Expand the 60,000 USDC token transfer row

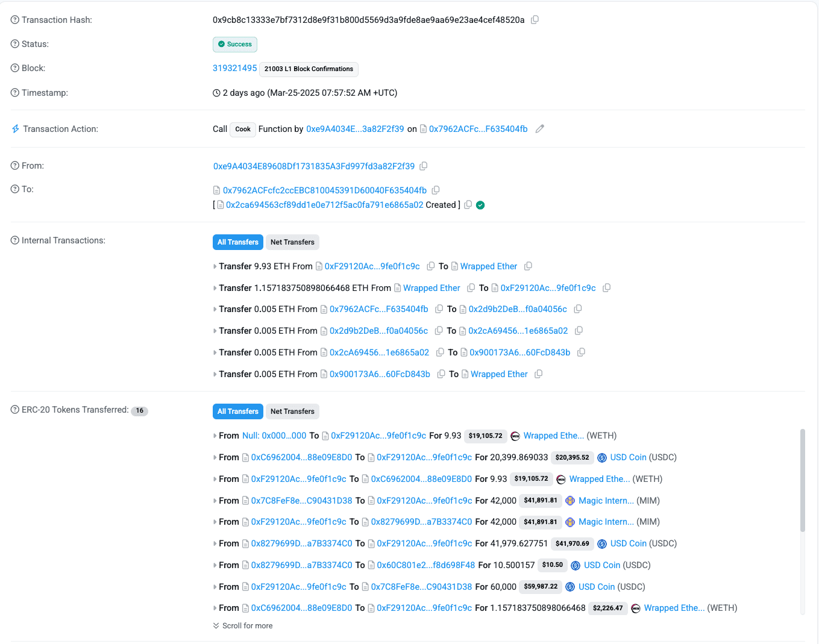tap(215, 587)
